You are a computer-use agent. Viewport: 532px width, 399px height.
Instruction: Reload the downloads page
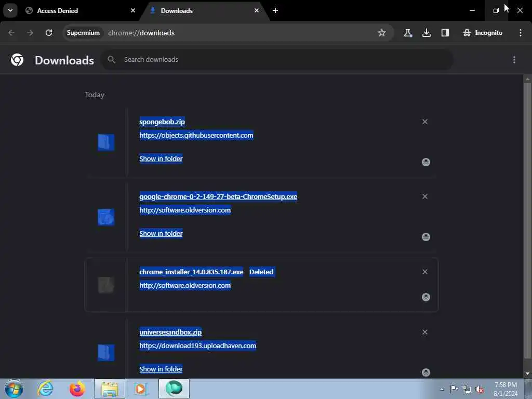click(49, 33)
